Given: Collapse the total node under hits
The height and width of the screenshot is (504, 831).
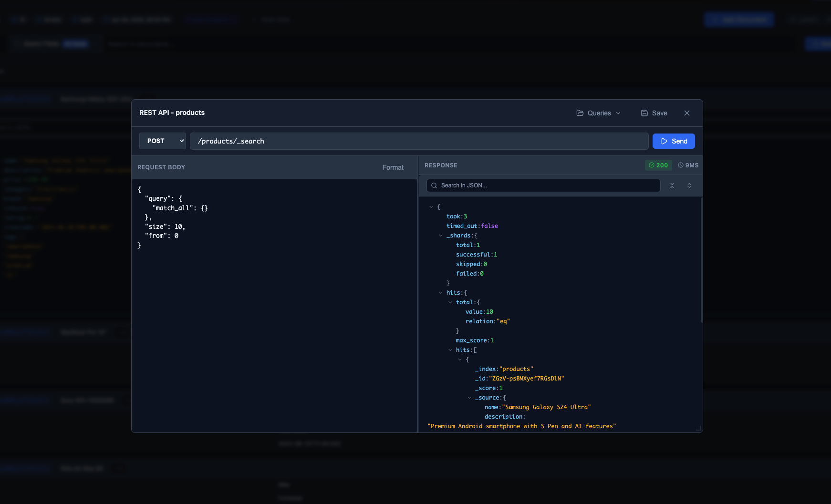Looking at the screenshot, I should click(x=450, y=302).
